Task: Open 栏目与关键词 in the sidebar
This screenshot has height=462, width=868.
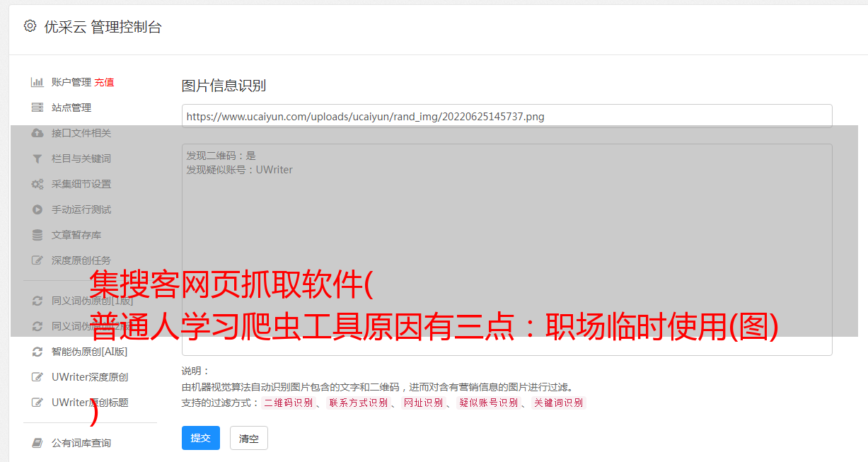Action: (81, 158)
